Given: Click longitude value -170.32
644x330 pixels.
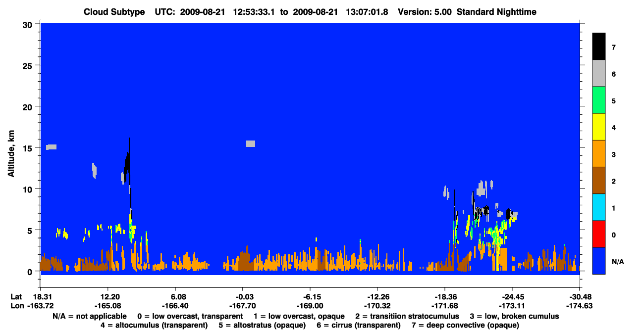Looking at the screenshot, I should [377, 306].
